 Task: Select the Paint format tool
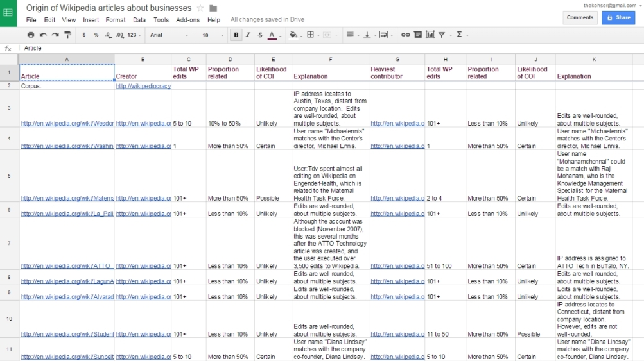click(68, 35)
